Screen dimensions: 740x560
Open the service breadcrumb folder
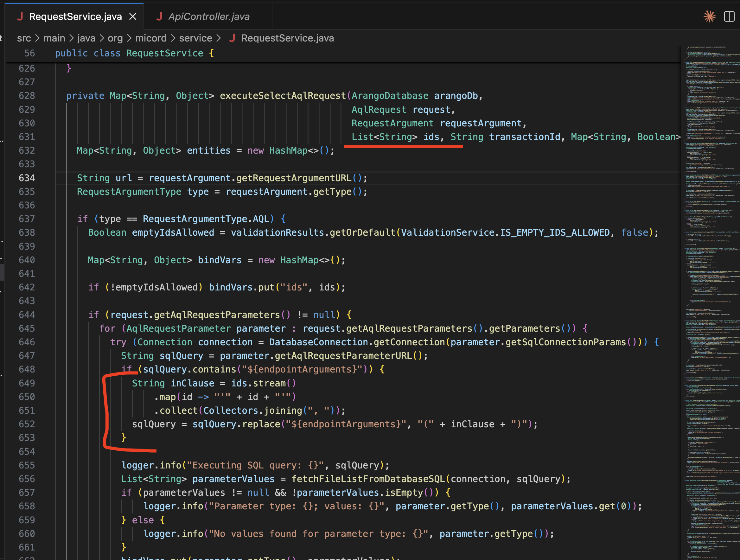pos(195,38)
